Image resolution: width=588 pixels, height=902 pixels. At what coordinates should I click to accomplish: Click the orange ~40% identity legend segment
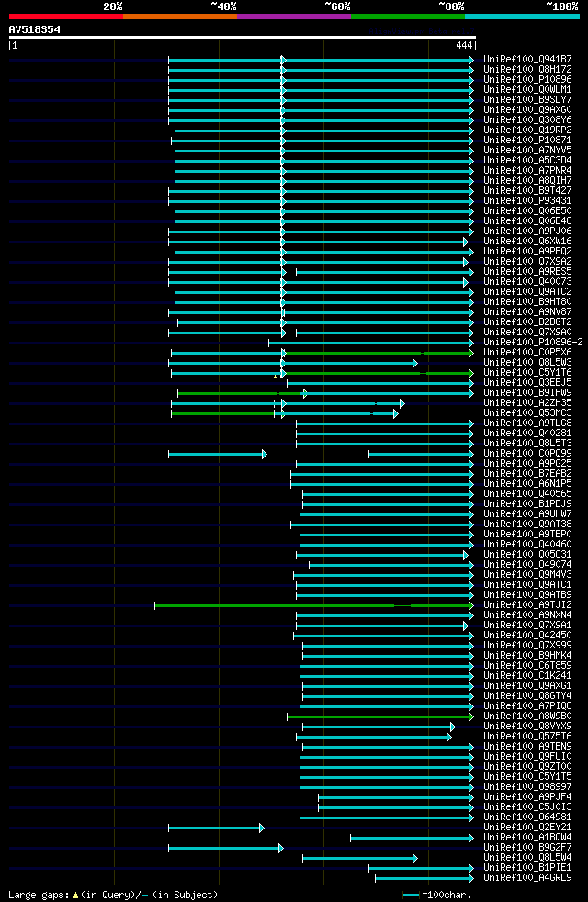coord(180,17)
